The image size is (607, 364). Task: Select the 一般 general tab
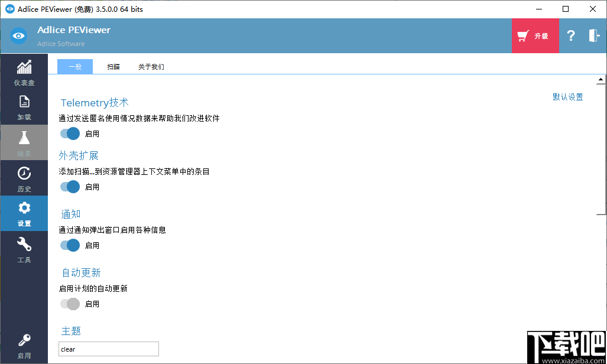[x=75, y=67]
